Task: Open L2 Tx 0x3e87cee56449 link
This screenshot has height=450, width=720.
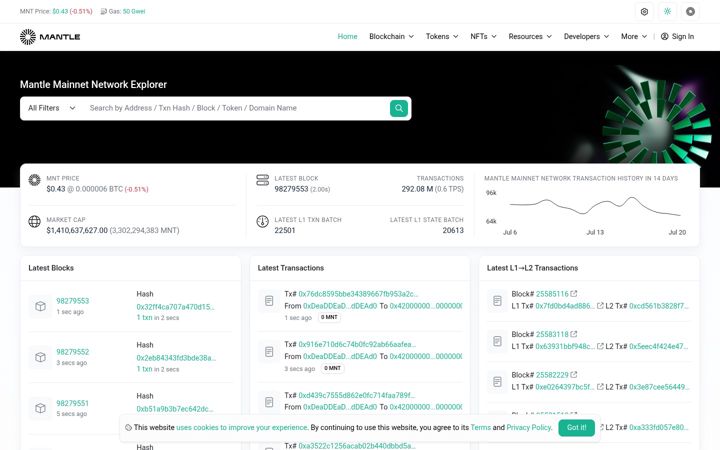Action: (659, 387)
